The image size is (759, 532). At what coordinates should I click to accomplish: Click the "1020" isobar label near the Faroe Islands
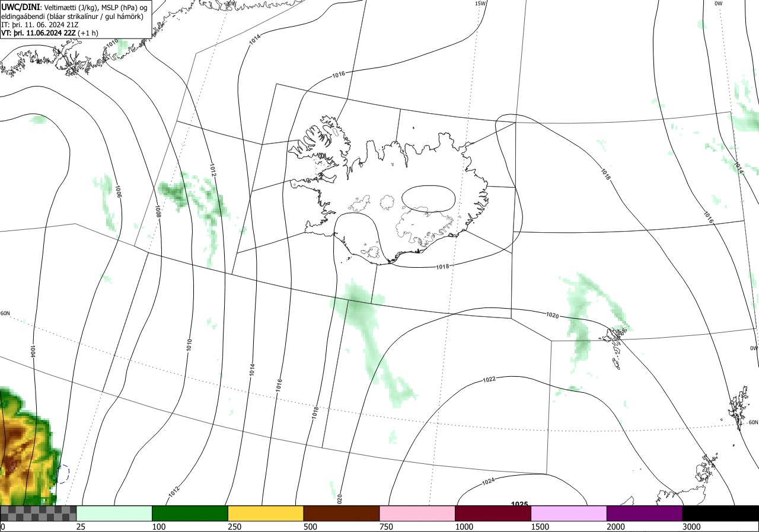[x=552, y=316]
